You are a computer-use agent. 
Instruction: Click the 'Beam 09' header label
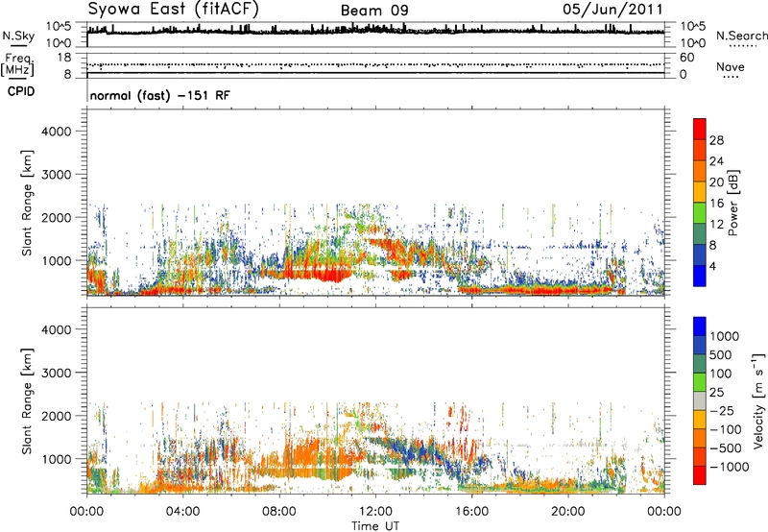click(x=374, y=11)
